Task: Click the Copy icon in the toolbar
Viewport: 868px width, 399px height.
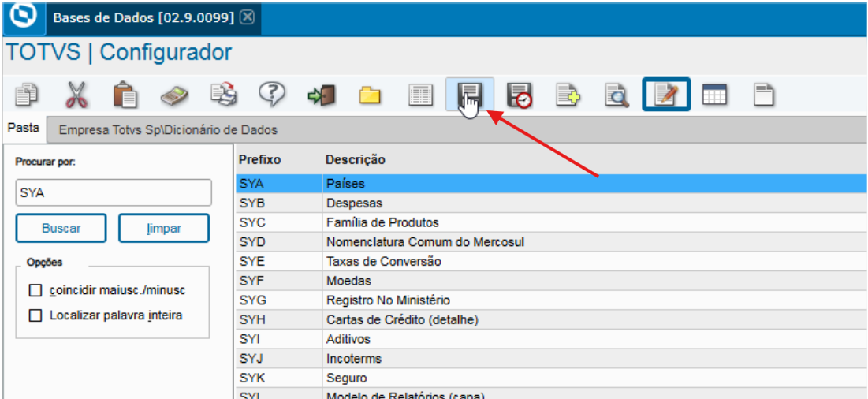Action: [x=25, y=95]
